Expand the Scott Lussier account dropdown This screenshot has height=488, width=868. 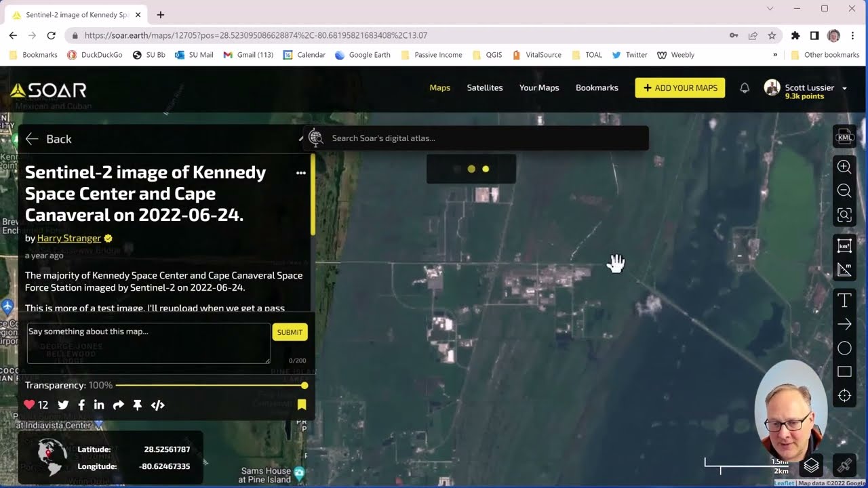point(845,88)
